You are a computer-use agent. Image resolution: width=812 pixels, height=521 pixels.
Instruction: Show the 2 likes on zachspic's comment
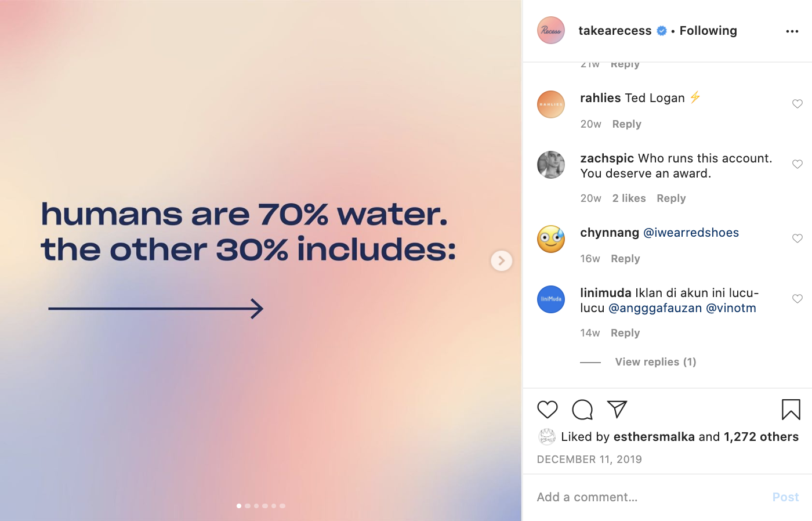pyautogui.click(x=629, y=198)
